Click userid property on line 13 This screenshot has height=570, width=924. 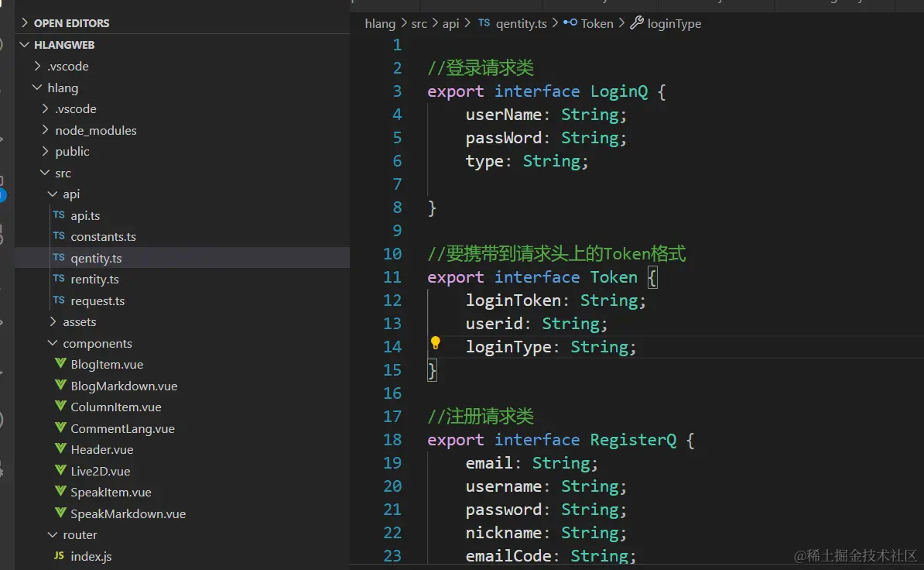click(494, 324)
